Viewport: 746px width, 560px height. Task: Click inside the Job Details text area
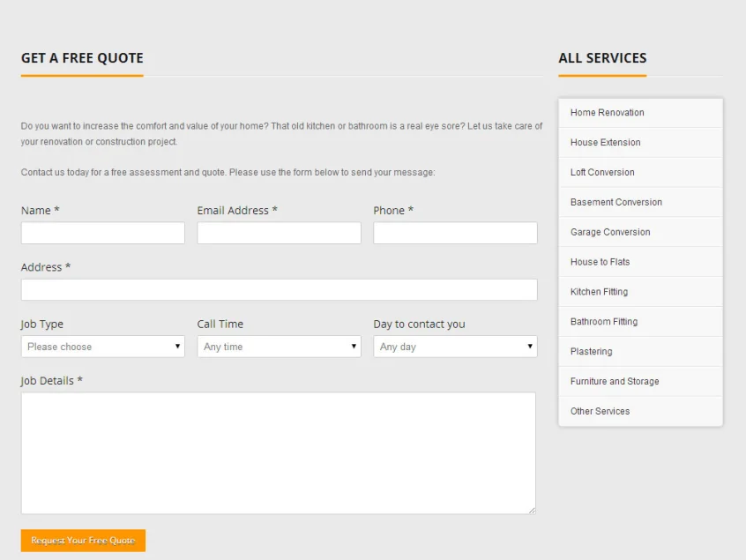(x=279, y=453)
